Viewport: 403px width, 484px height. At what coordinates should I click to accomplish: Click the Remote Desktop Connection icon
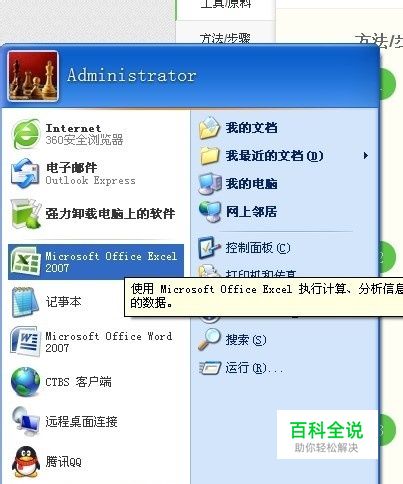coord(25,422)
